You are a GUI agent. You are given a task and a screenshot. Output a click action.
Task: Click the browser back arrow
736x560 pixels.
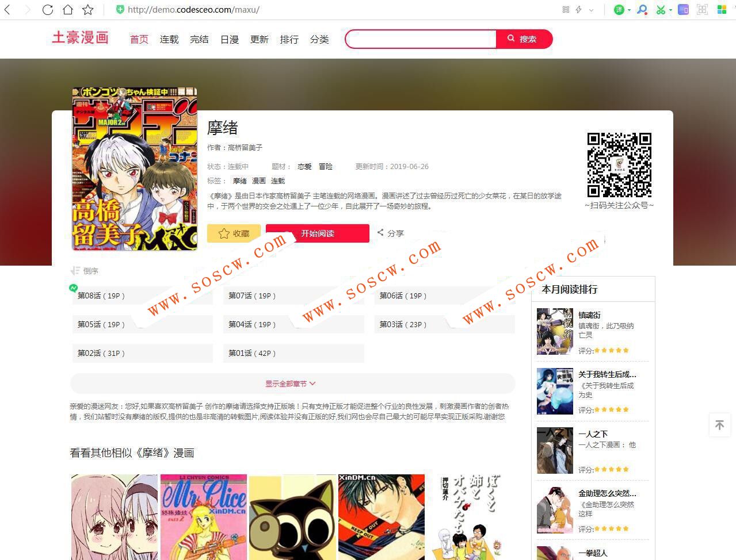coord(8,10)
